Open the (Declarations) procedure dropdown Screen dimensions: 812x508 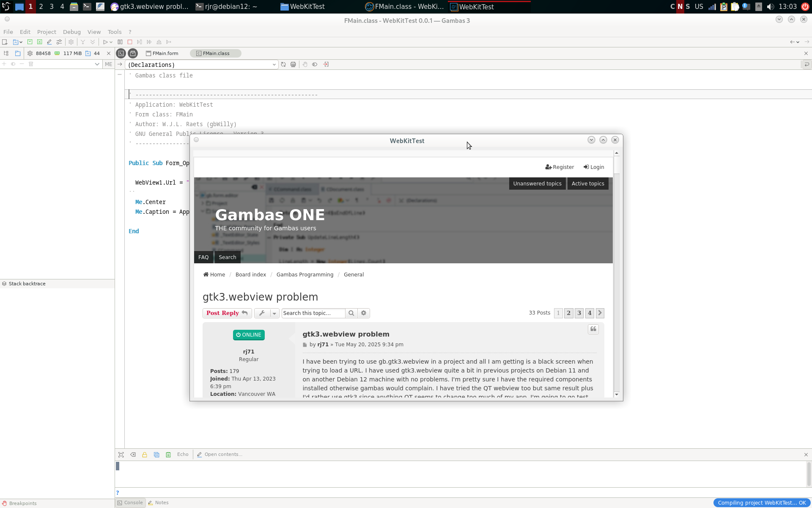pos(202,65)
